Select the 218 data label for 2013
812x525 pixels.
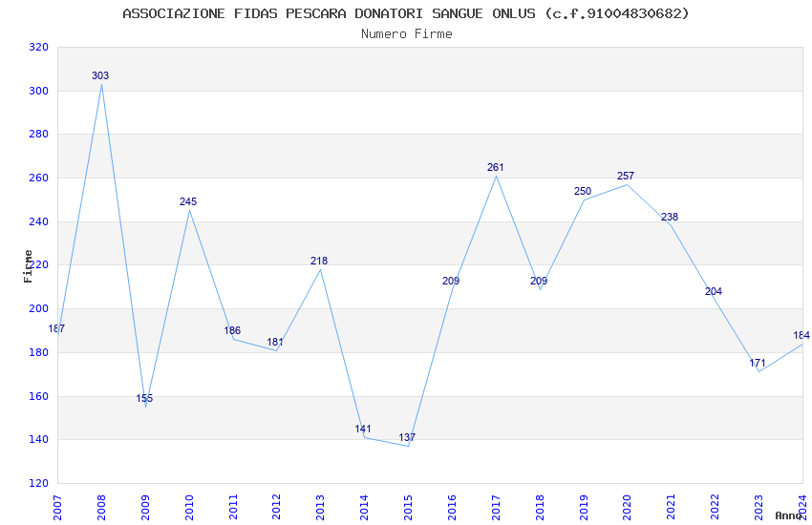(x=319, y=261)
